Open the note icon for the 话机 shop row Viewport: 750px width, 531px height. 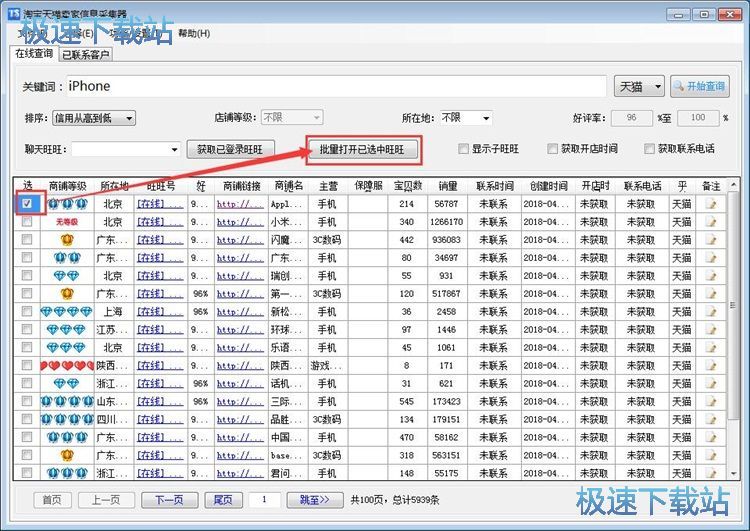(711, 384)
